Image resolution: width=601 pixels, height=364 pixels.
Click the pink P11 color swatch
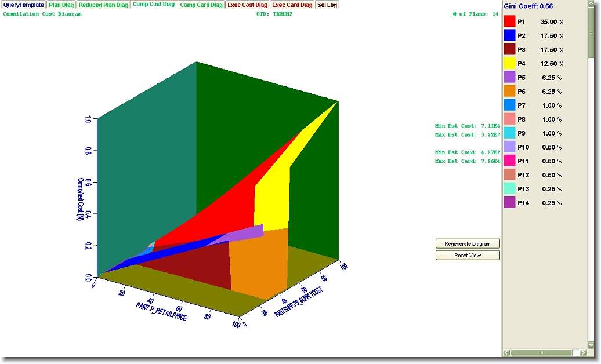tap(509, 161)
